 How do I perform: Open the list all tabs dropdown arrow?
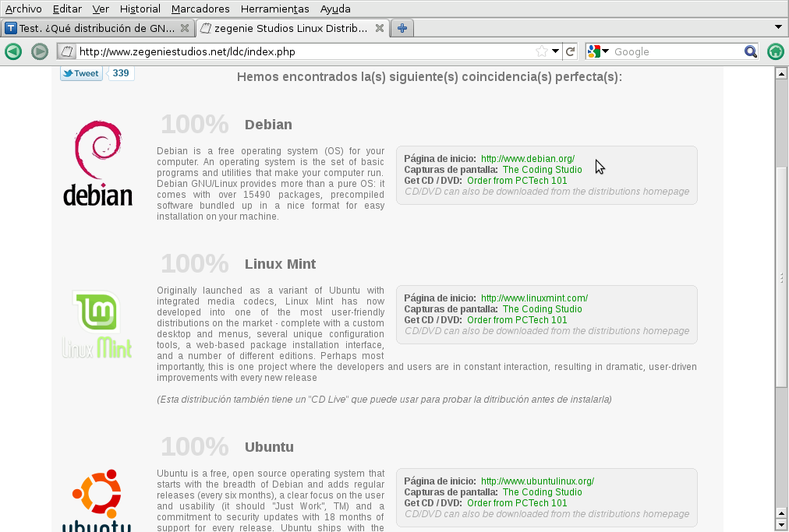[778, 27]
